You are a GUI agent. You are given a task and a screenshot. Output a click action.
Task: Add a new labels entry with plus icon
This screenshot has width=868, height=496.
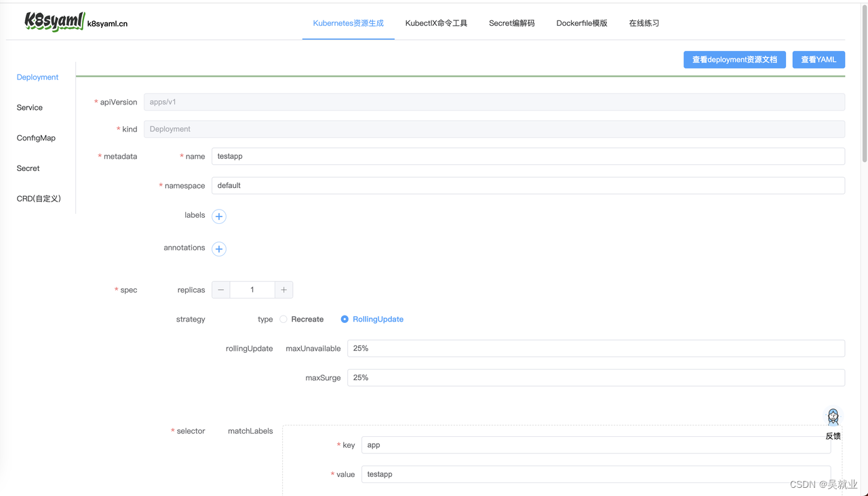click(219, 216)
